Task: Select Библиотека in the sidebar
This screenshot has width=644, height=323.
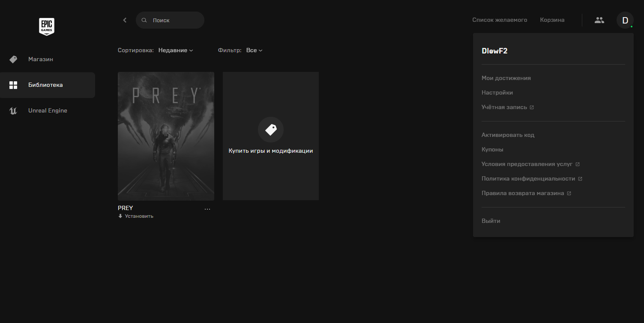Action: 48,85
